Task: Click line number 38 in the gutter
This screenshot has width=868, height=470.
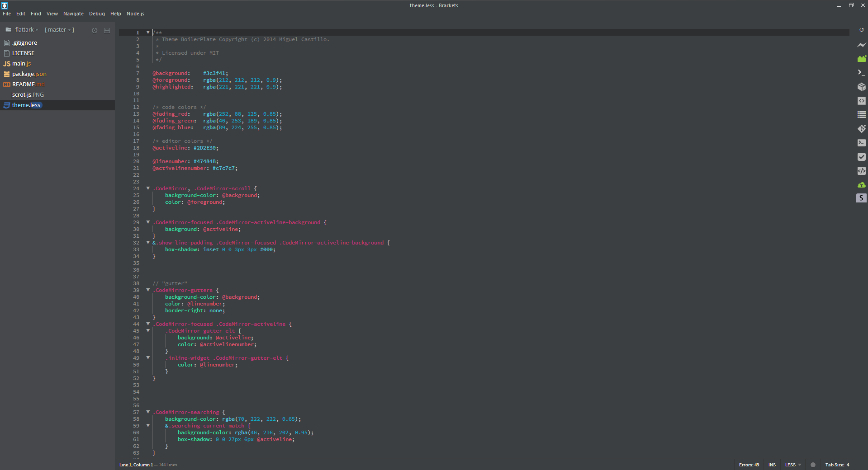Action: click(x=136, y=283)
